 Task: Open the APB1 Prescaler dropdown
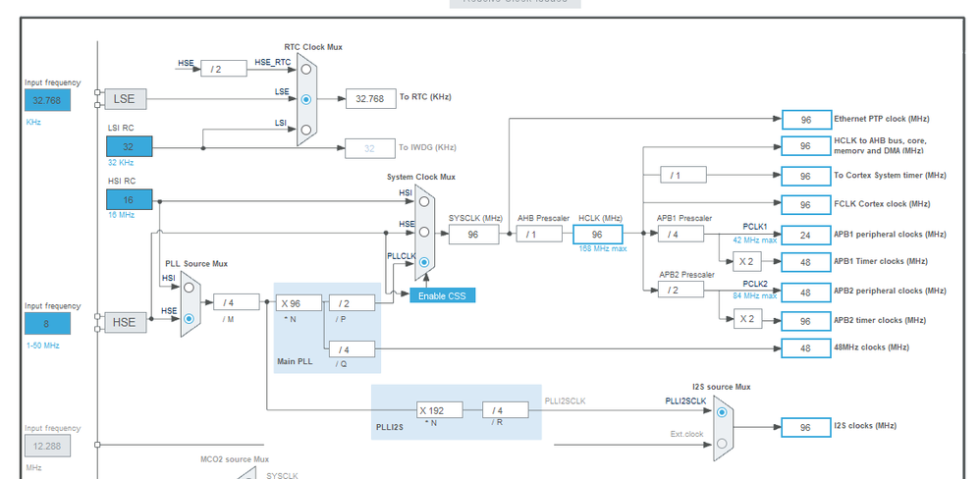pos(681,235)
